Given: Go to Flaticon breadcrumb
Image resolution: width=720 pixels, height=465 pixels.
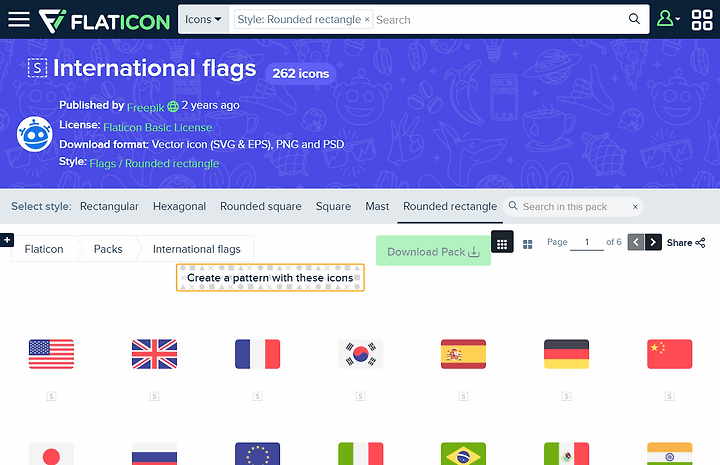Looking at the screenshot, I should click(44, 249).
